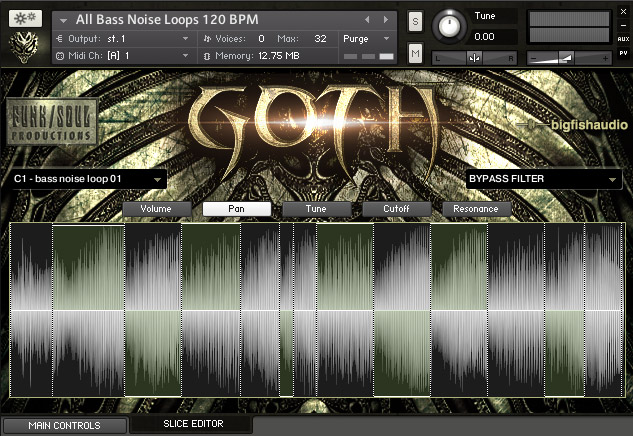Click the AUX sends button
Viewport: 633px width, 436px height.
pos(623,37)
